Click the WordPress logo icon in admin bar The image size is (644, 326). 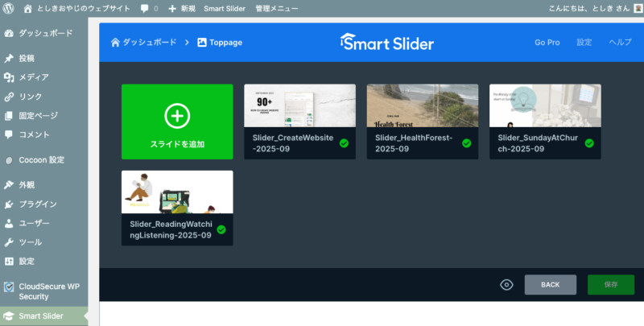(10, 8)
